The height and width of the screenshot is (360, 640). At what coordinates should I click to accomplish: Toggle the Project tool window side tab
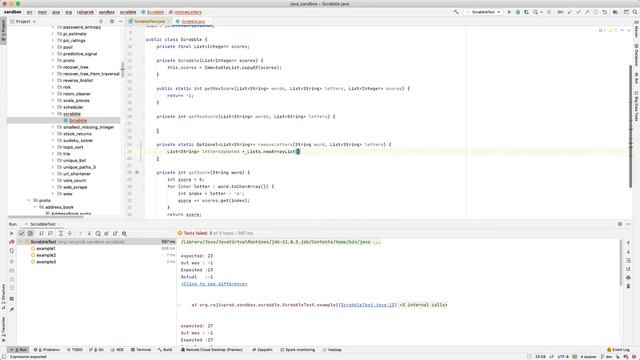point(3,31)
